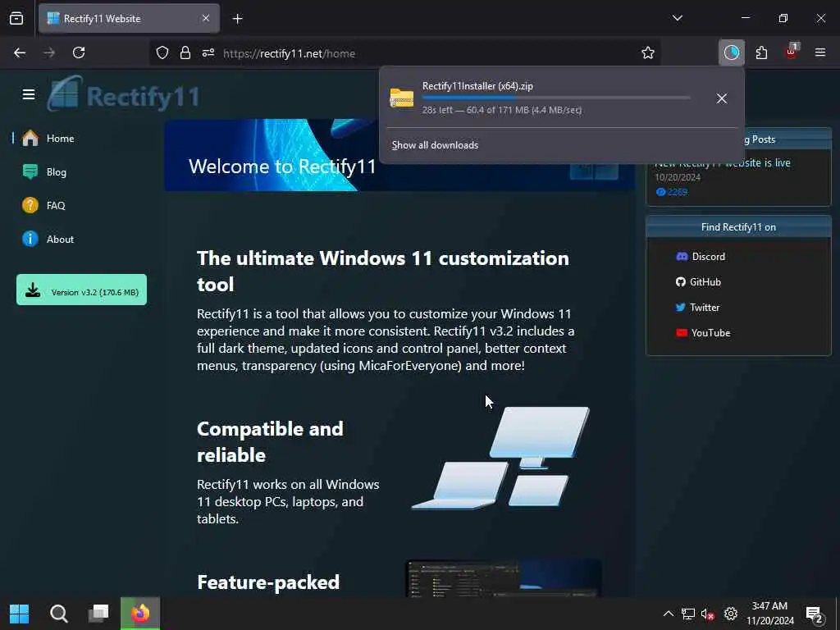Click the devices illustration image
Screen dimensions: 840x630
point(500,457)
